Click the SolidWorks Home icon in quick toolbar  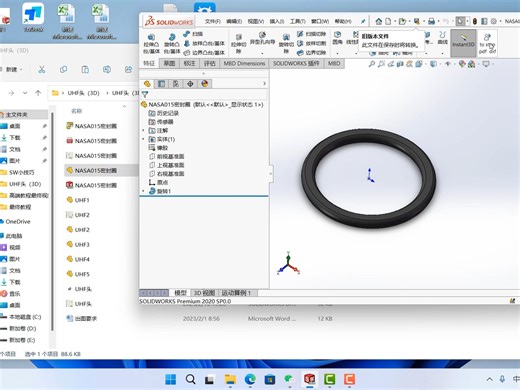(x=379, y=21)
